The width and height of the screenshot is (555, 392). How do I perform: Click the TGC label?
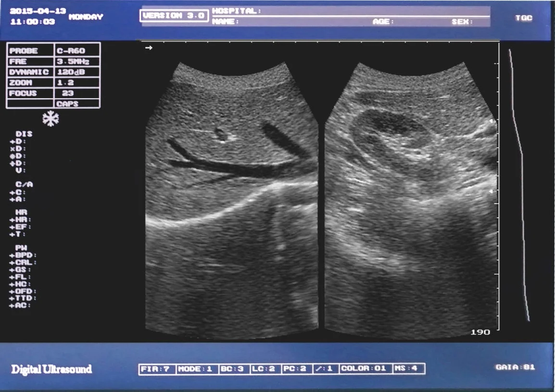(523, 18)
